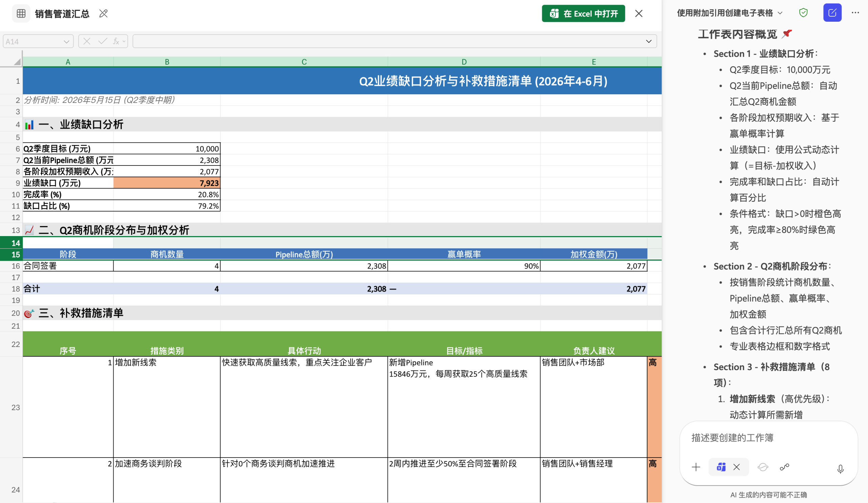Start voice input with the microphone icon
868x503 pixels.
point(840,469)
